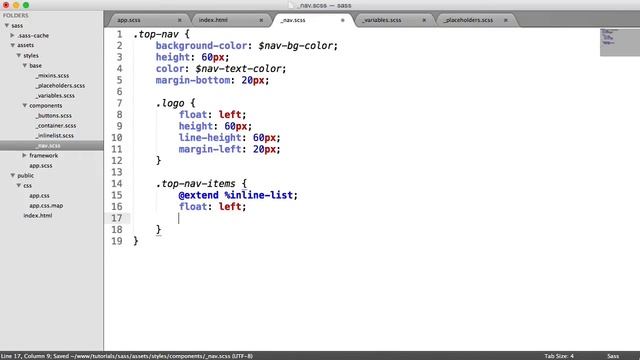Click line number 1 in gutter
Viewport: 640px width, 360px height.
pyautogui.click(x=119, y=34)
